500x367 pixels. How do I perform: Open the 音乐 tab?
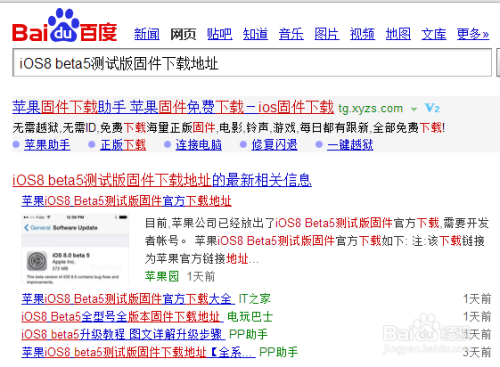291,34
